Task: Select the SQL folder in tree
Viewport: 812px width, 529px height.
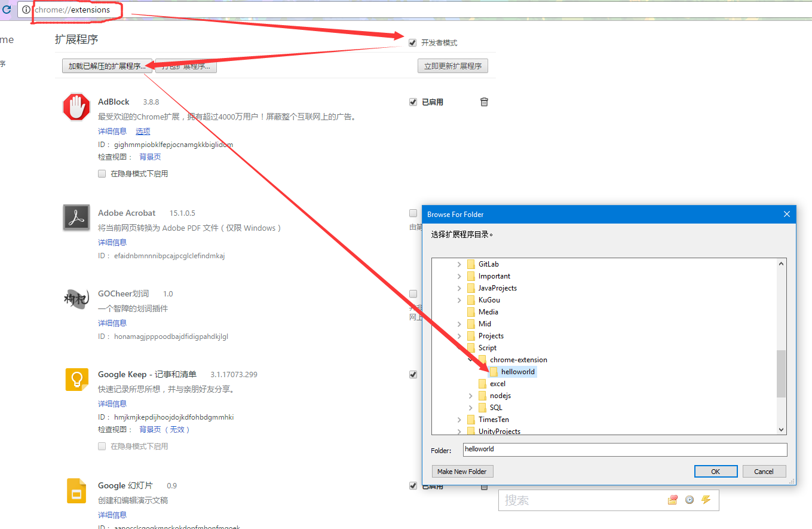Action: click(496, 408)
